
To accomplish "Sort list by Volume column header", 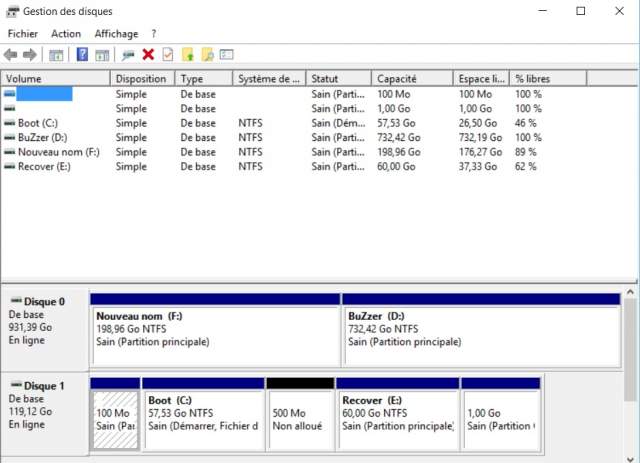I will pyautogui.click(x=55, y=78).
